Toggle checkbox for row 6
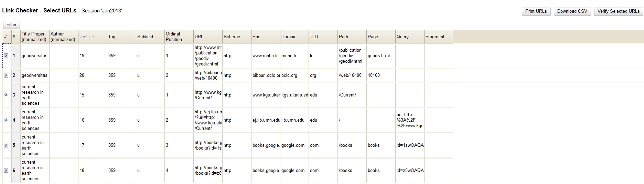This screenshot has width=644, height=184. coord(6,170)
